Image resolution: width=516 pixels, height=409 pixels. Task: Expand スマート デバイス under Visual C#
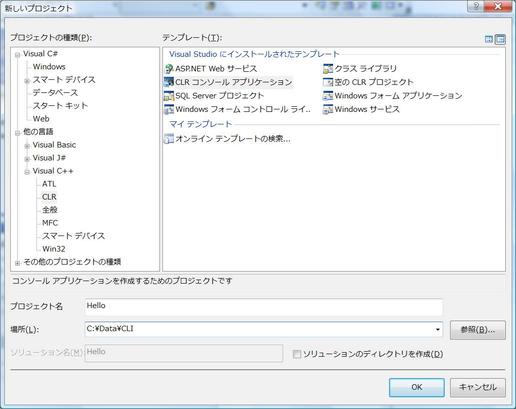tap(27, 81)
